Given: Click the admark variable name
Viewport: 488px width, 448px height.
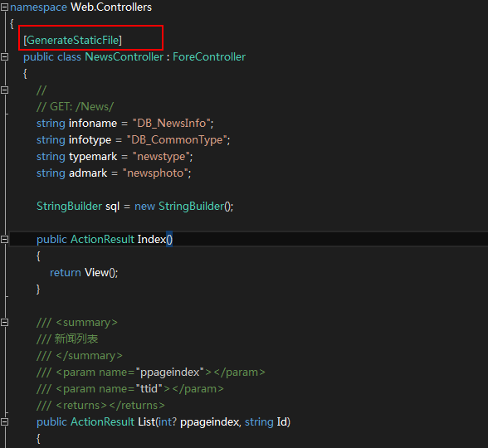Looking at the screenshot, I should tap(88, 173).
